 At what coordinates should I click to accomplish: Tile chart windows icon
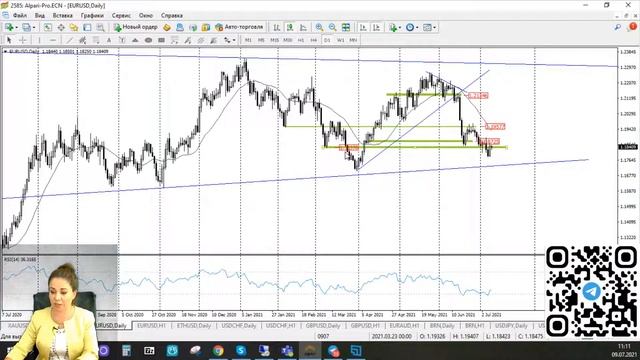click(346, 27)
